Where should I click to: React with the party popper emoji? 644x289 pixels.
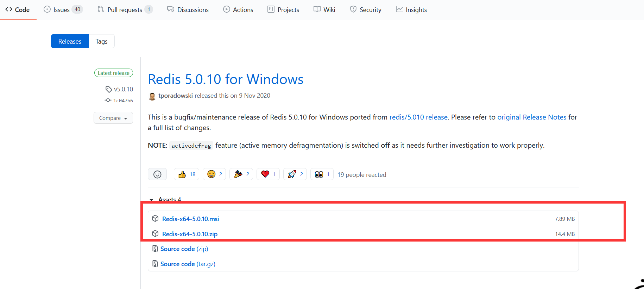(x=241, y=174)
